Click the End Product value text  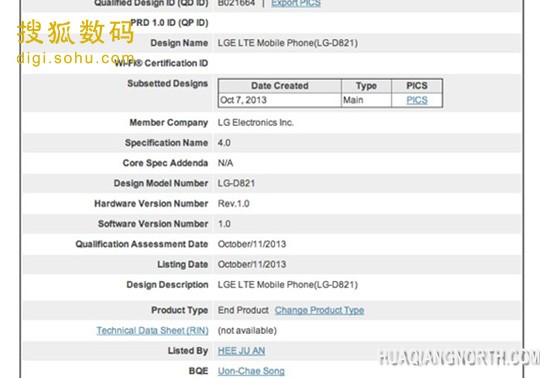(x=243, y=310)
